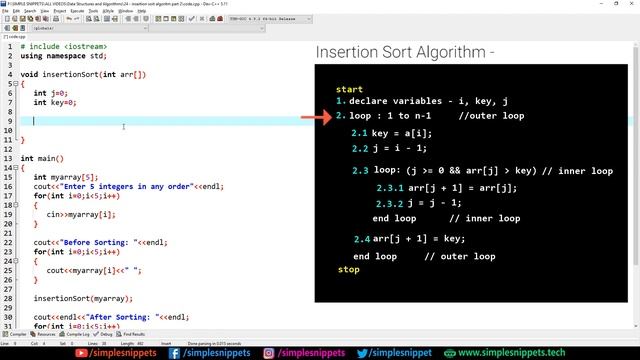This screenshot has width=640, height=360.
Task: Switch to the code.cpp editor tab
Action: (x=15, y=37)
